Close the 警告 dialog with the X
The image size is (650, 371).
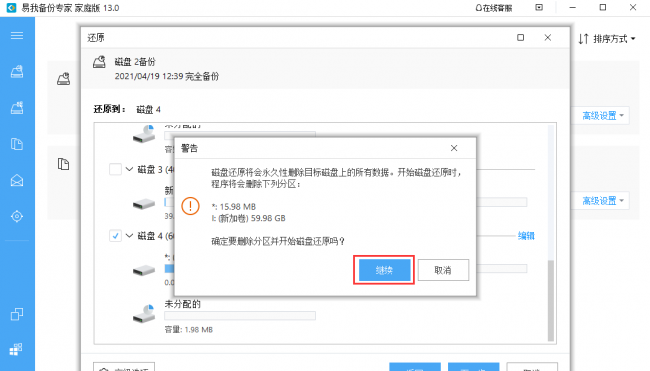454,148
